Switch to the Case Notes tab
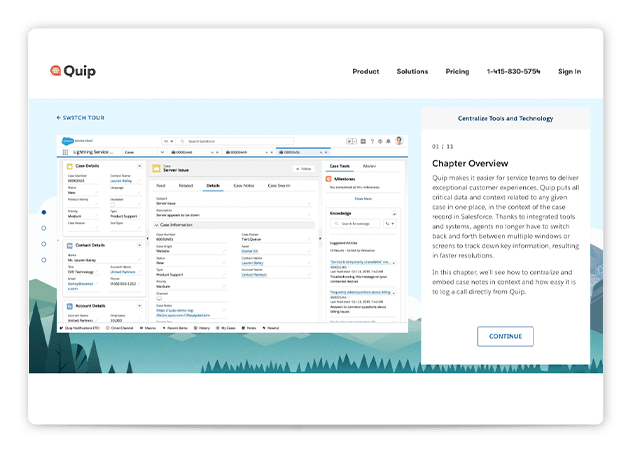Viewport: 632px width, 456px height. [244, 186]
